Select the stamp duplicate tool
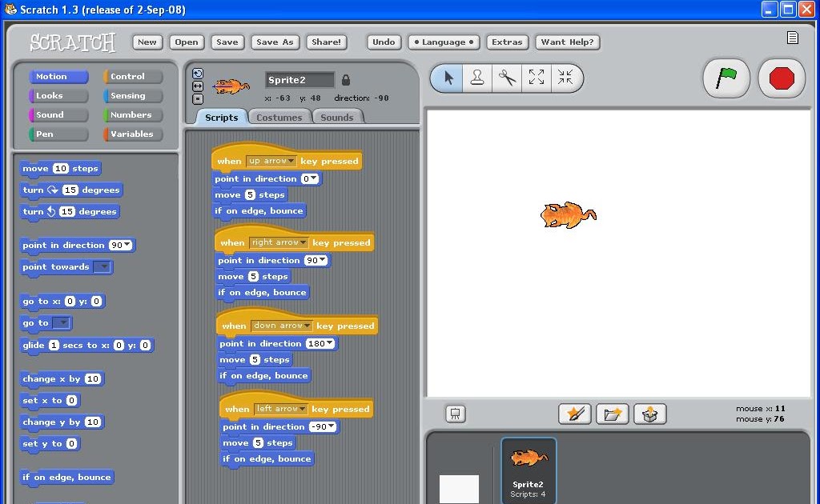This screenshot has width=820, height=504. pos(477,78)
